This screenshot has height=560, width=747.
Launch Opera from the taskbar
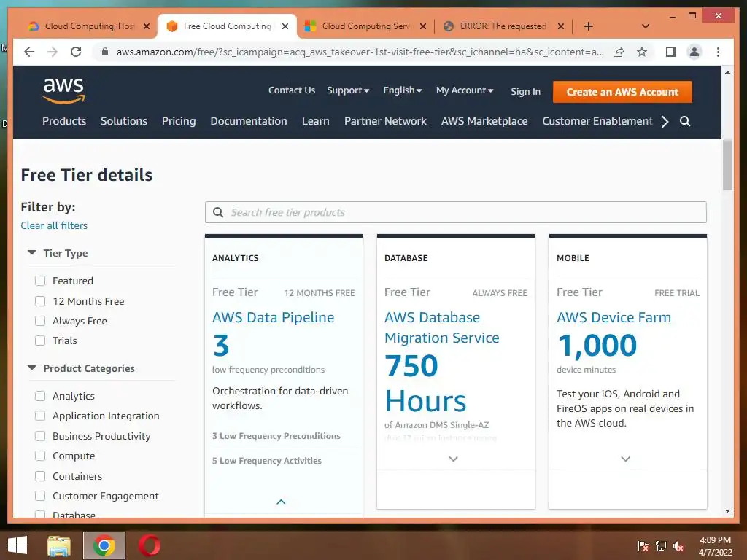[149, 545]
